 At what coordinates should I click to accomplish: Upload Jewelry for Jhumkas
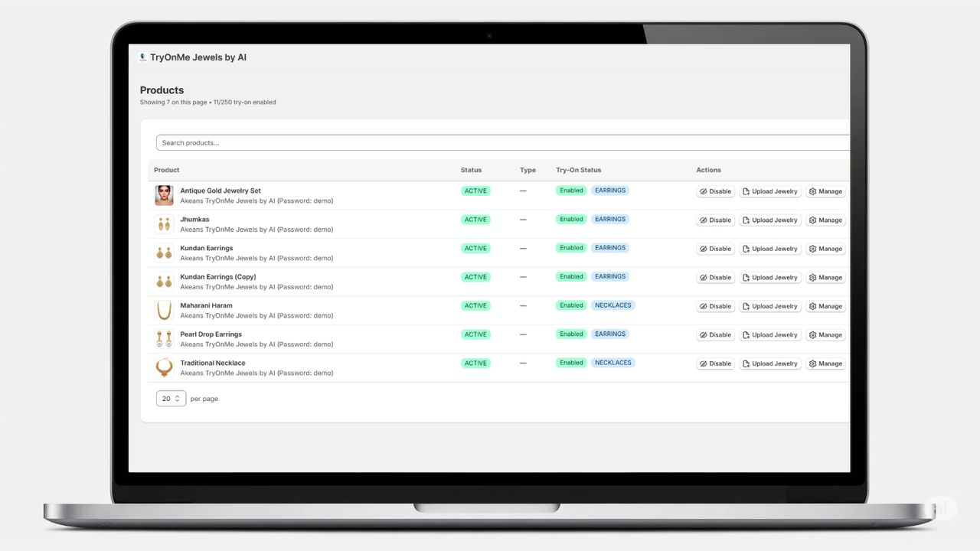click(770, 220)
